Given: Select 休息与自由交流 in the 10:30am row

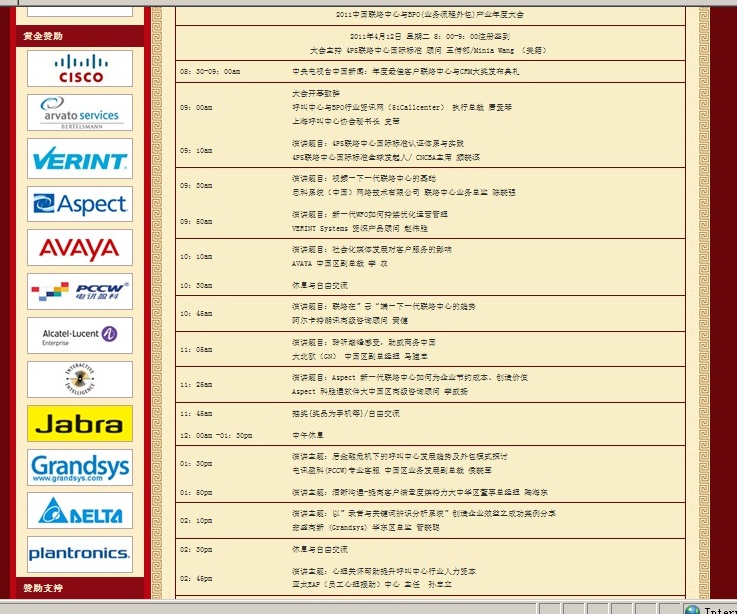Looking at the screenshot, I should pyautogui.click(x=320, y=285).
